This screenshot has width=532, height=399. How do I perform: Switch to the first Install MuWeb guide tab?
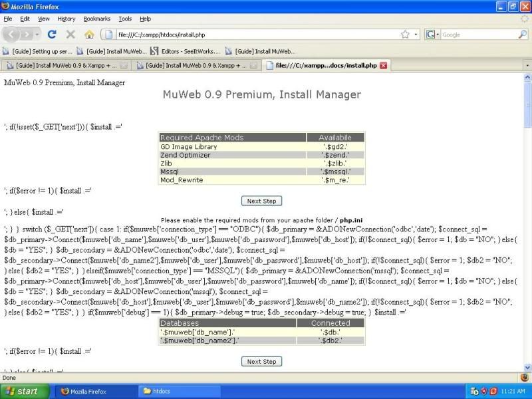tap(65, 65)
